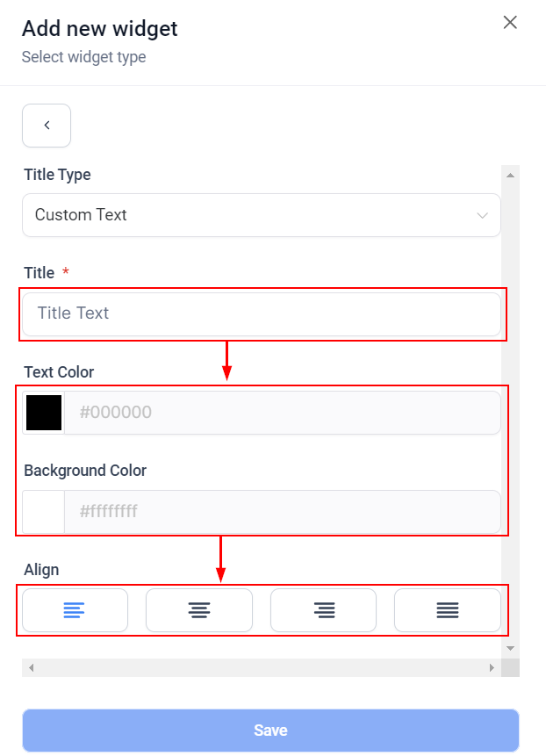Select center align option

[199, 610]
